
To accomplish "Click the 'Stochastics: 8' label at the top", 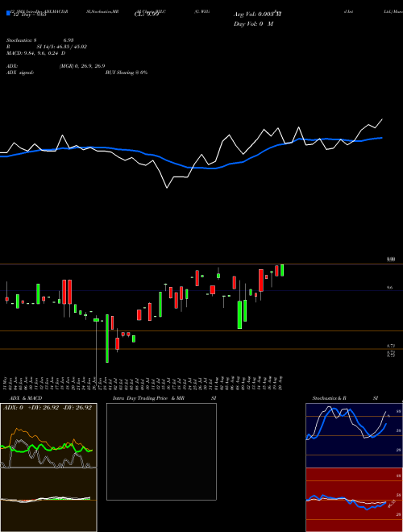I will pyautogui.click(x=22, y=40).
